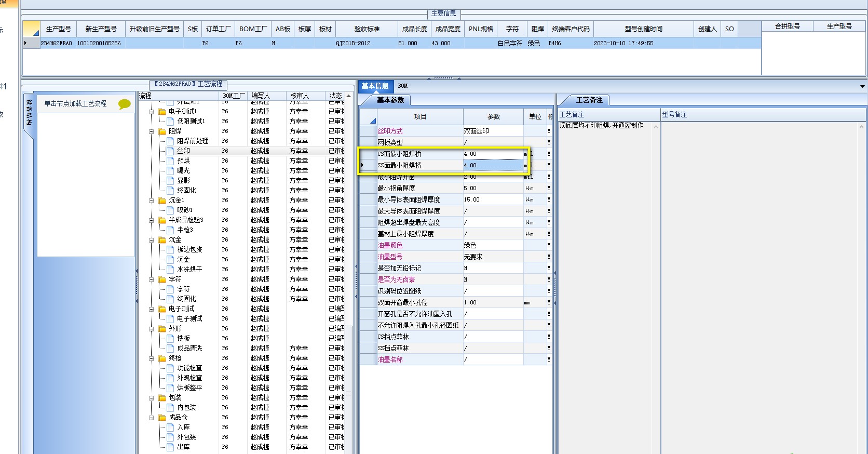Viewport: 868px width, 454px height.
Task: Click the 验收标准 column header
Action: [x=367, y=29]
